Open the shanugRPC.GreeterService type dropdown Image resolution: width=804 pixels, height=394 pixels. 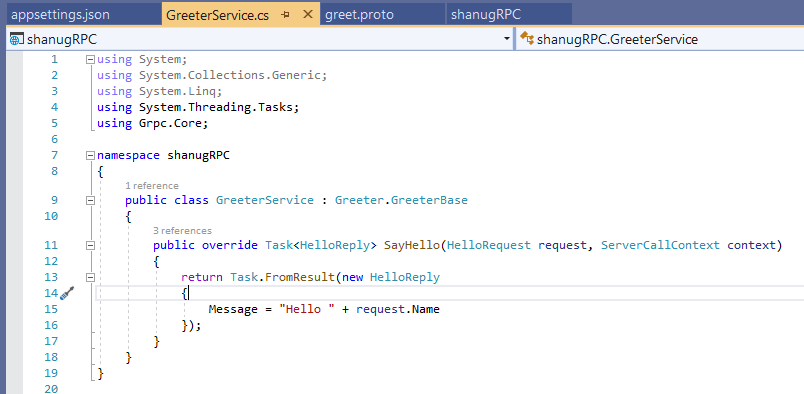659,39
